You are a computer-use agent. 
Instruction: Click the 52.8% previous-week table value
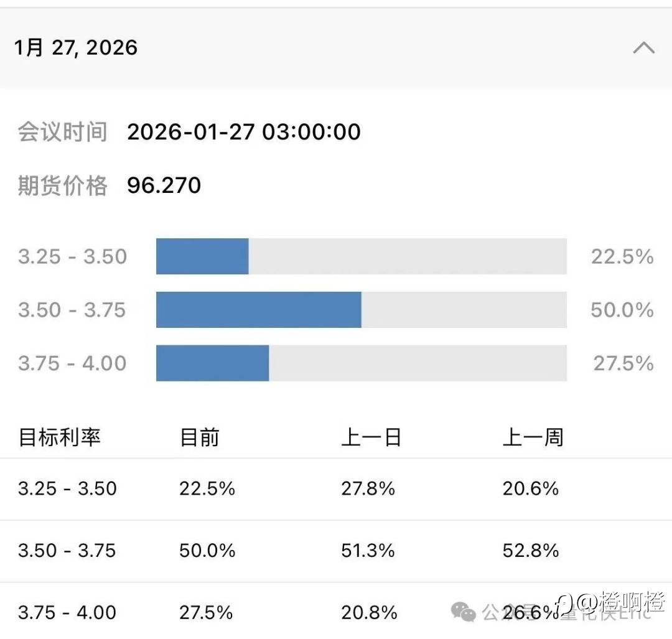531,551
